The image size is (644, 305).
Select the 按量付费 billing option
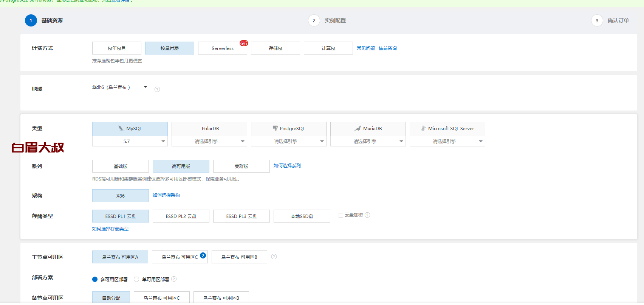point(170,48)
